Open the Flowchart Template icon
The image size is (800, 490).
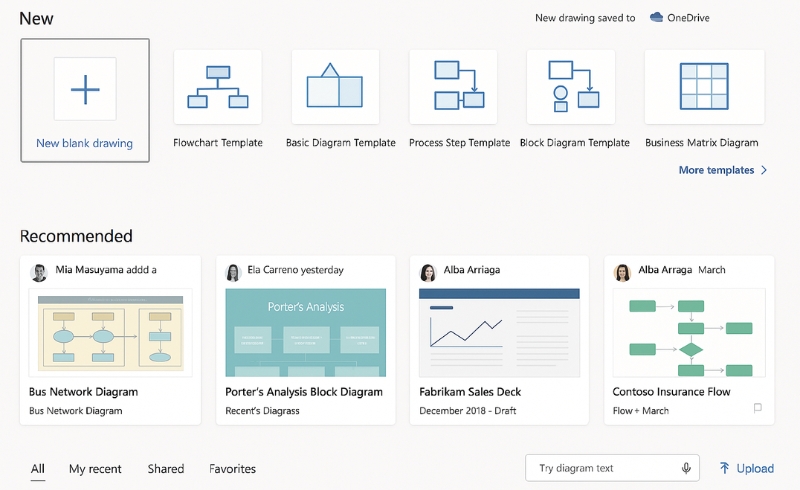(218, 87)
